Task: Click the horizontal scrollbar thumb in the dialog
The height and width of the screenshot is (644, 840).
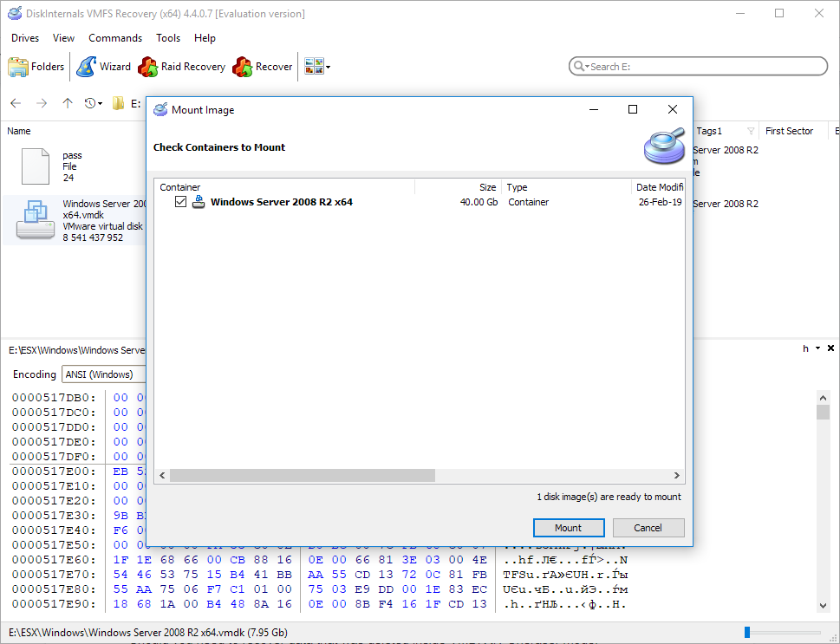Action: point(303,475)
